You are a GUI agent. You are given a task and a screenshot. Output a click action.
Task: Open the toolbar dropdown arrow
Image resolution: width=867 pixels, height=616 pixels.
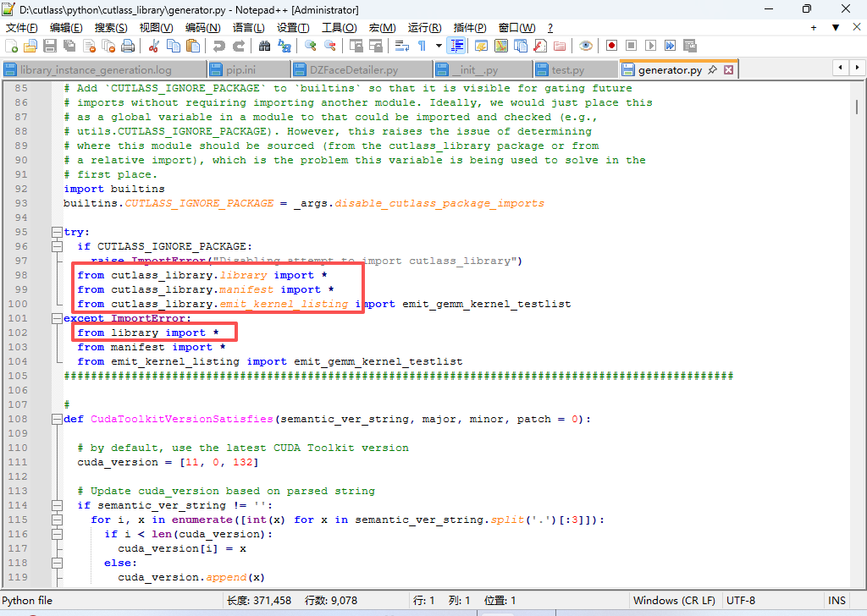[439, 47]
